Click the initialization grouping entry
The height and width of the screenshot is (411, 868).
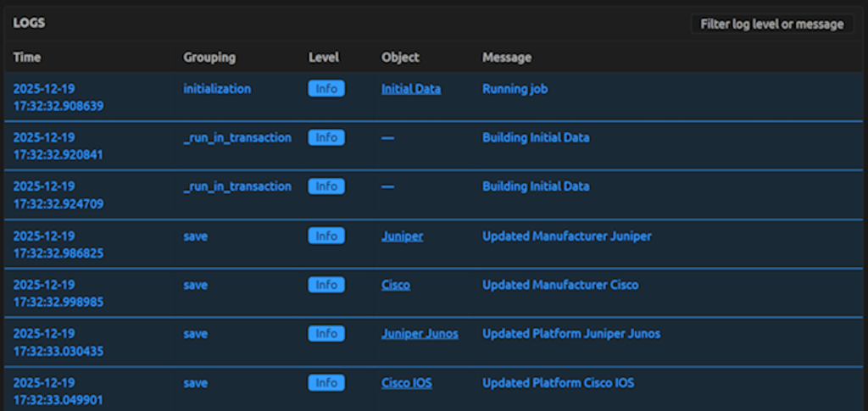coord(217,88)
